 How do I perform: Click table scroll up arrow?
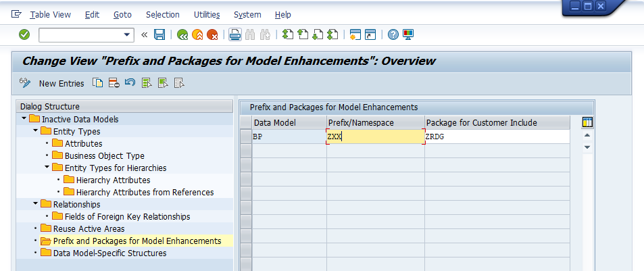[587, 135]
